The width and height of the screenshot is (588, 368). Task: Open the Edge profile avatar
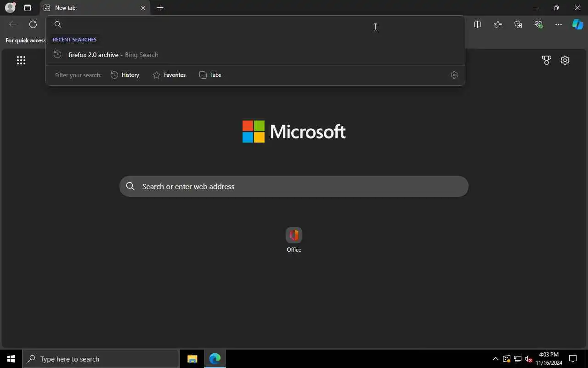(x=10, y=8)
